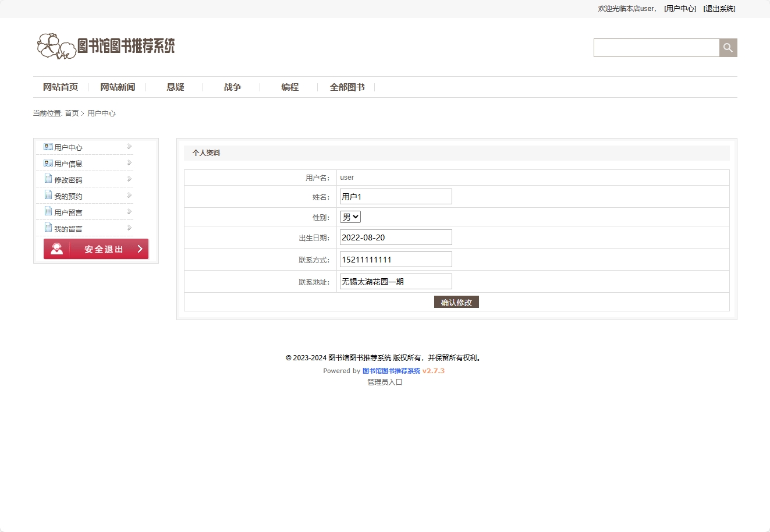Expand the 我的预约 item via its chevron
This screenshot has width=770, height=532.
coord(129,195)
